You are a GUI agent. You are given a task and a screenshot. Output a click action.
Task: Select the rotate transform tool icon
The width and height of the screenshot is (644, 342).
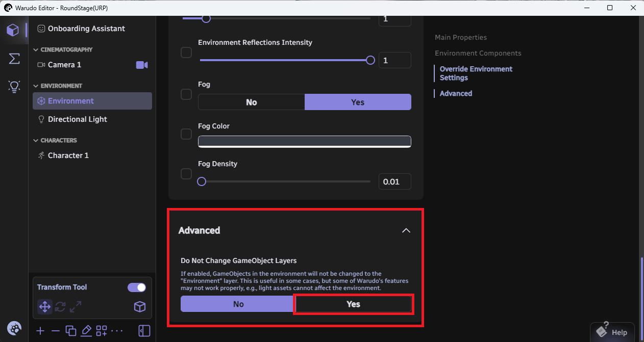[x=60, y=306]
